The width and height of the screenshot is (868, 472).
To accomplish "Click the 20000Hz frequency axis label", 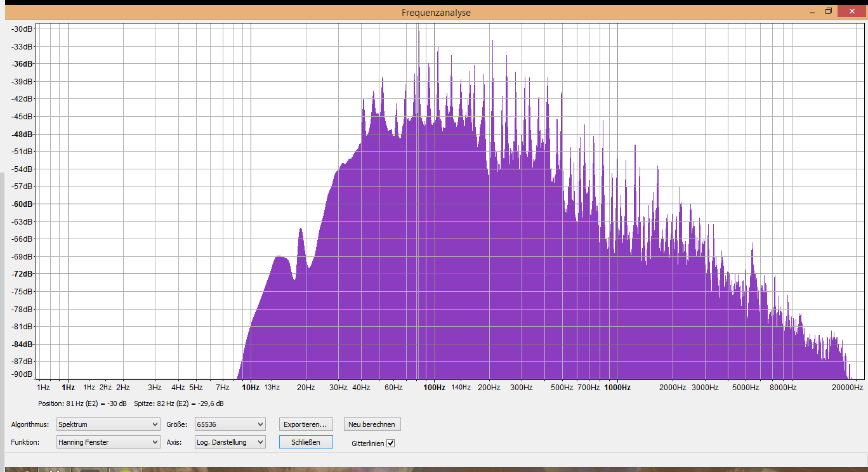I will 848,387.
